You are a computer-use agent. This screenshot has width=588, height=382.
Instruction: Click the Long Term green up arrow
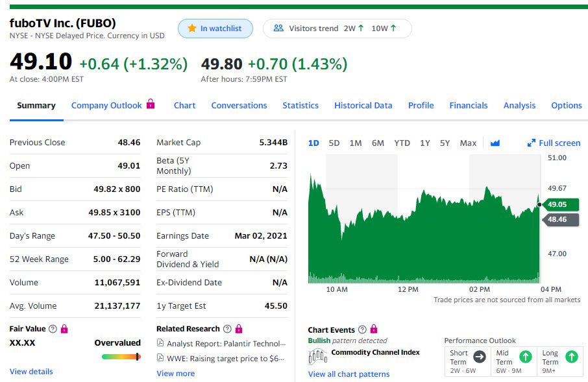pos(572,357)
